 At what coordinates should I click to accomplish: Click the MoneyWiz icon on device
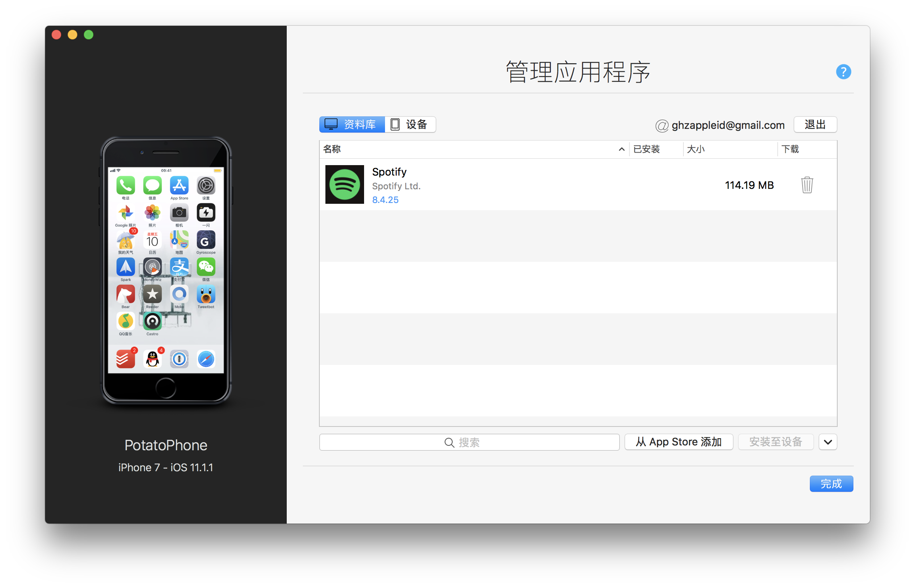tap(152, 267)
